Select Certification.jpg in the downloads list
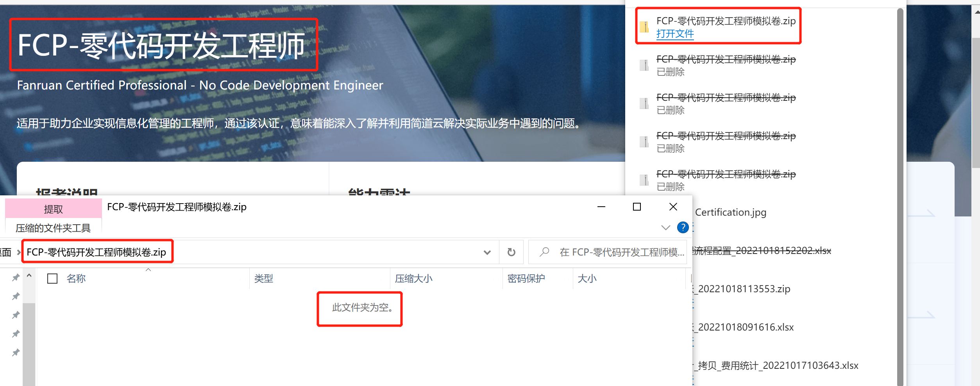 click(731, 212)
